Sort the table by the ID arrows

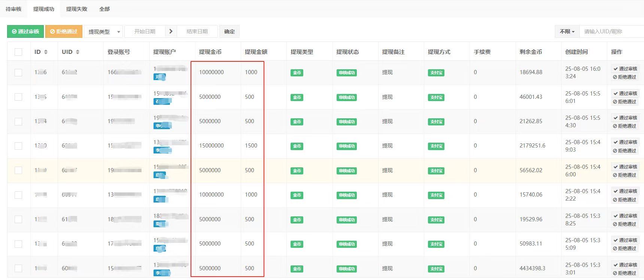coord(46,52)
